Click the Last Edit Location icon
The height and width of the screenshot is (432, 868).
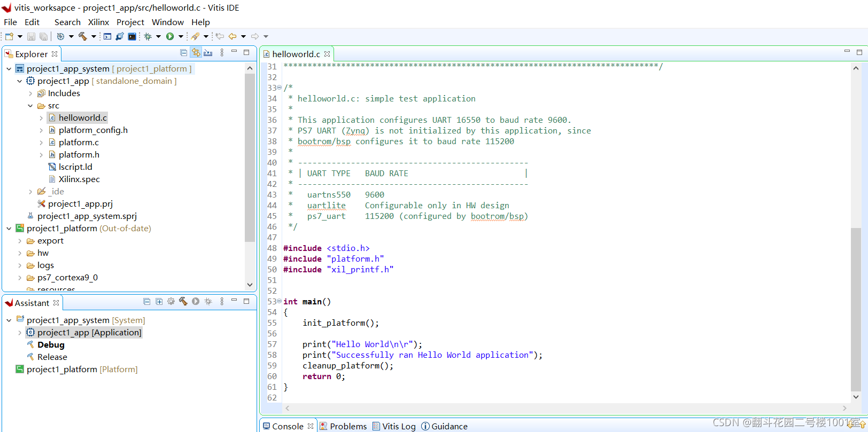(x=220, y=36)
